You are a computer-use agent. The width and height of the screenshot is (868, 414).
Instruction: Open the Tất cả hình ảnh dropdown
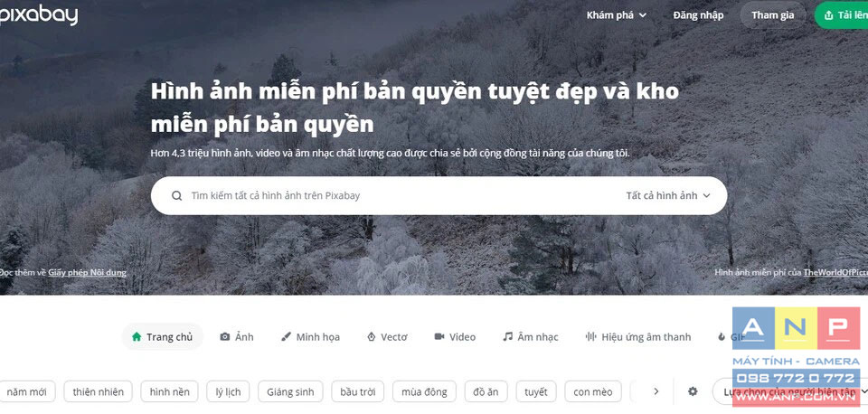click(667, 195)
